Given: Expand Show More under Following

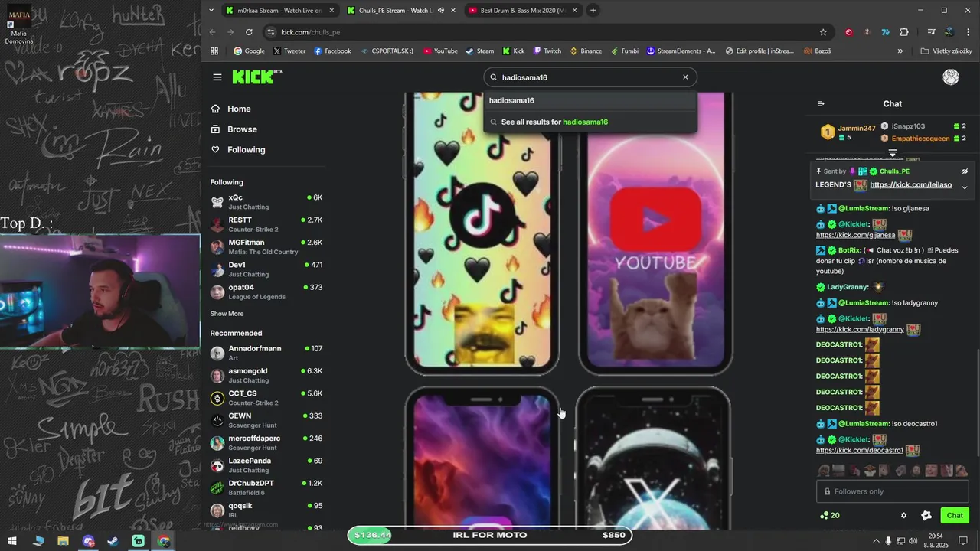Looking at the screenshot, I should coord(227,314).
